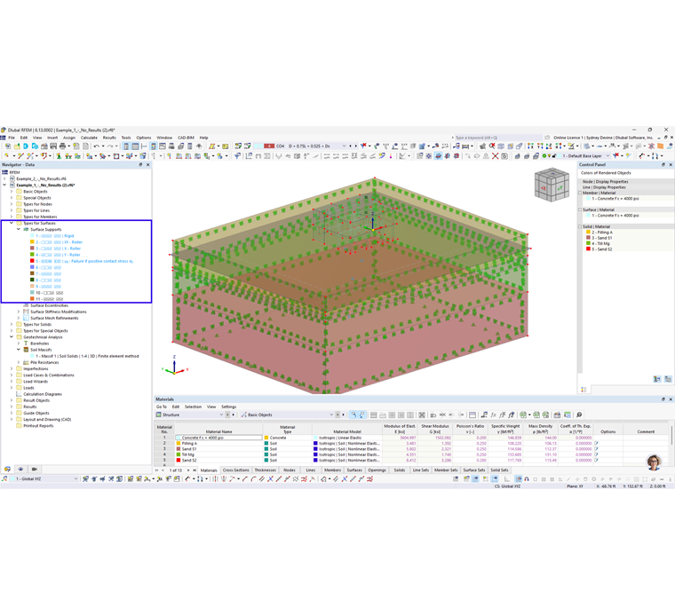The image size is (675, 616).
Task: Click the Print icon in the toolbar
Action: [62, 146]
